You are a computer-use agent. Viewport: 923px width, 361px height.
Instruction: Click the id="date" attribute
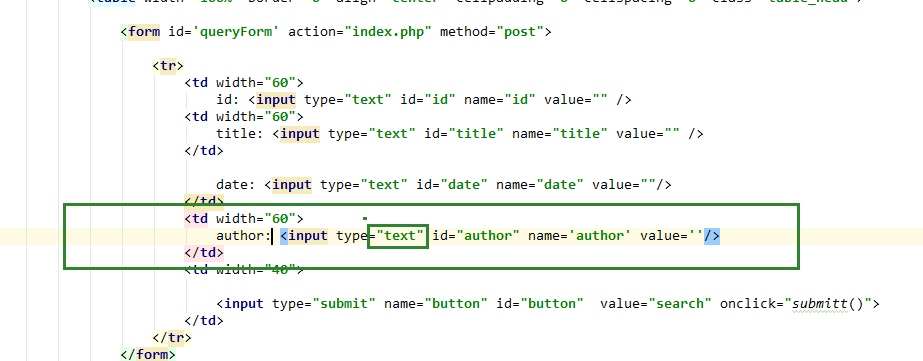coord(453,184)
